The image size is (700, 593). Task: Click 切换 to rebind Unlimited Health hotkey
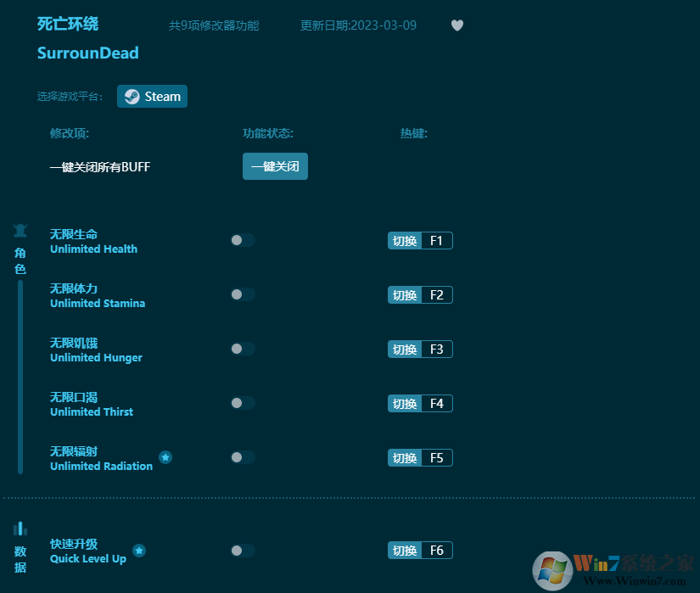tap(404, 240)
